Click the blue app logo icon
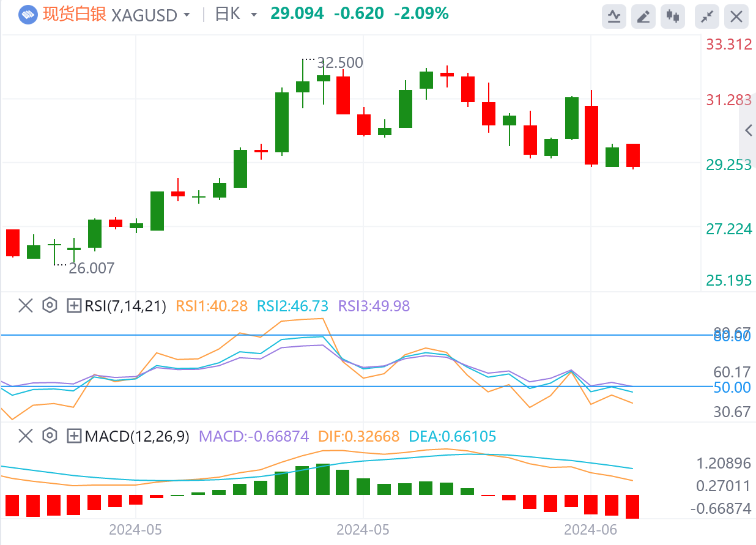The image size is (756, 545). [28, 15]
